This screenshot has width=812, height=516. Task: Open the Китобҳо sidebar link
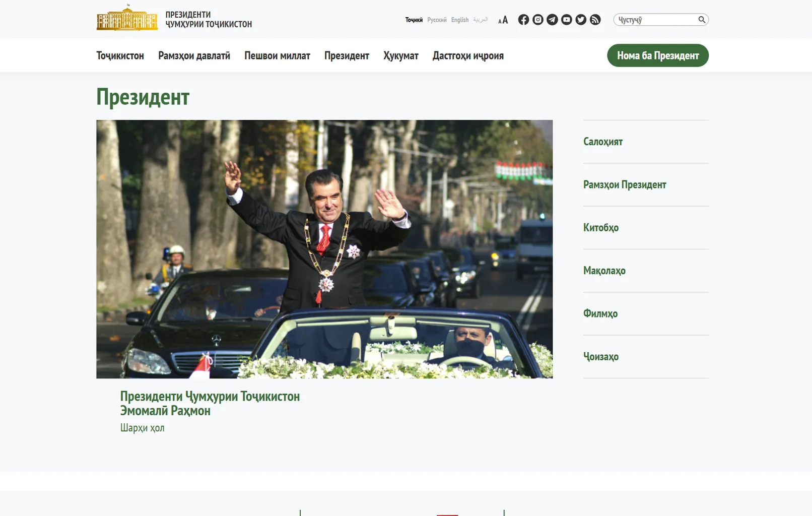[x=601, y=228]
